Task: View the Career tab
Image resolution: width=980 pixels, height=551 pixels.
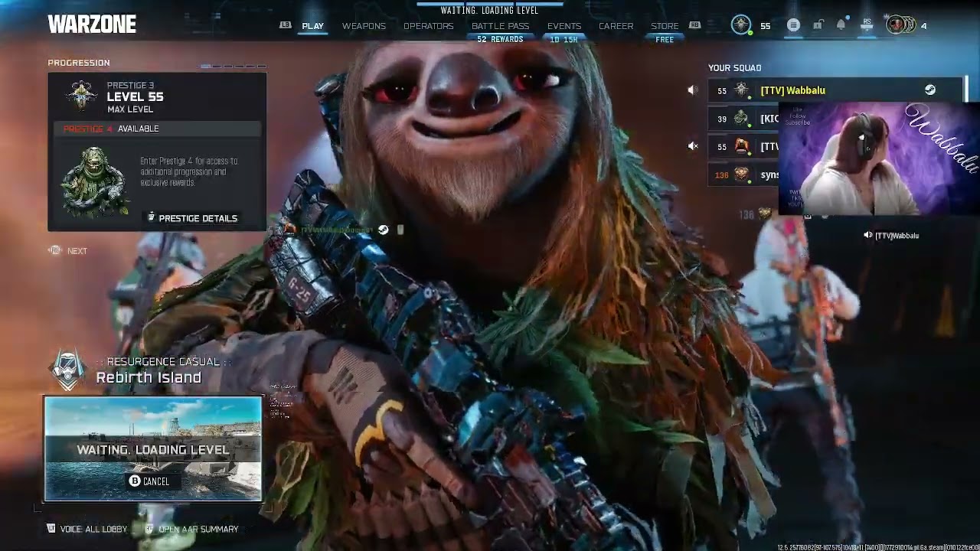Action: (x=616, y=26)
